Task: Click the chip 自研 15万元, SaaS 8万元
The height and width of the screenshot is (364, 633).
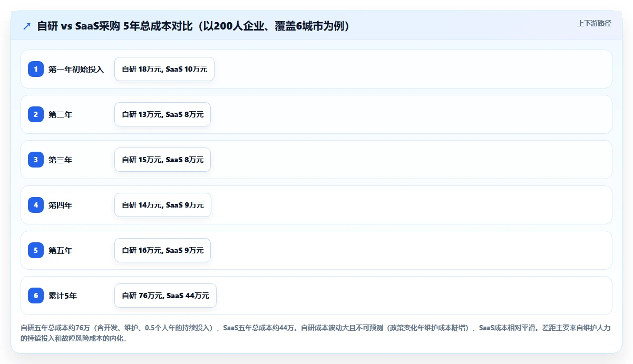Action: [162, 160]
